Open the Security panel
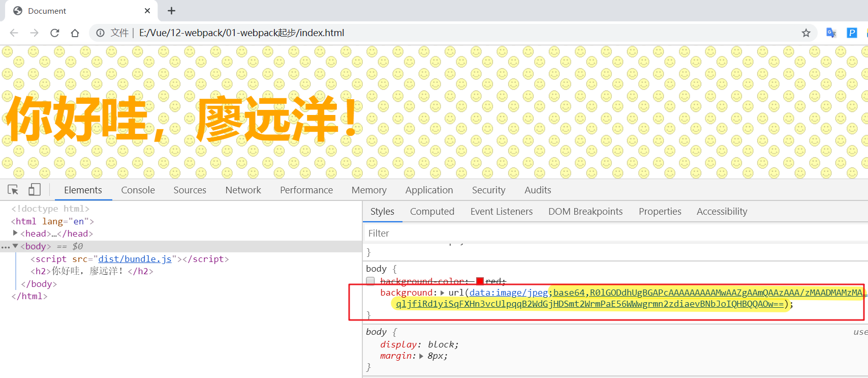Viewport: 868px width, 378px height. click(488, 190)
